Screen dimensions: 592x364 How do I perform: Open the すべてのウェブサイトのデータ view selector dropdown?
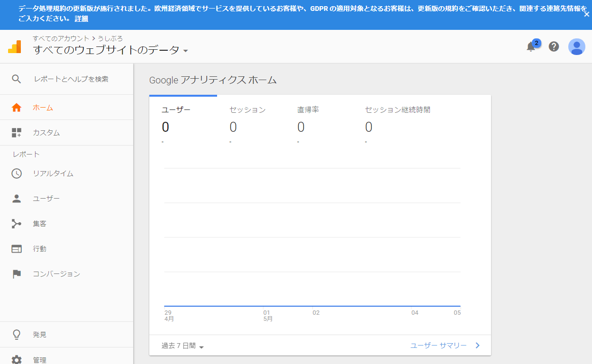[x=110, y=50]
